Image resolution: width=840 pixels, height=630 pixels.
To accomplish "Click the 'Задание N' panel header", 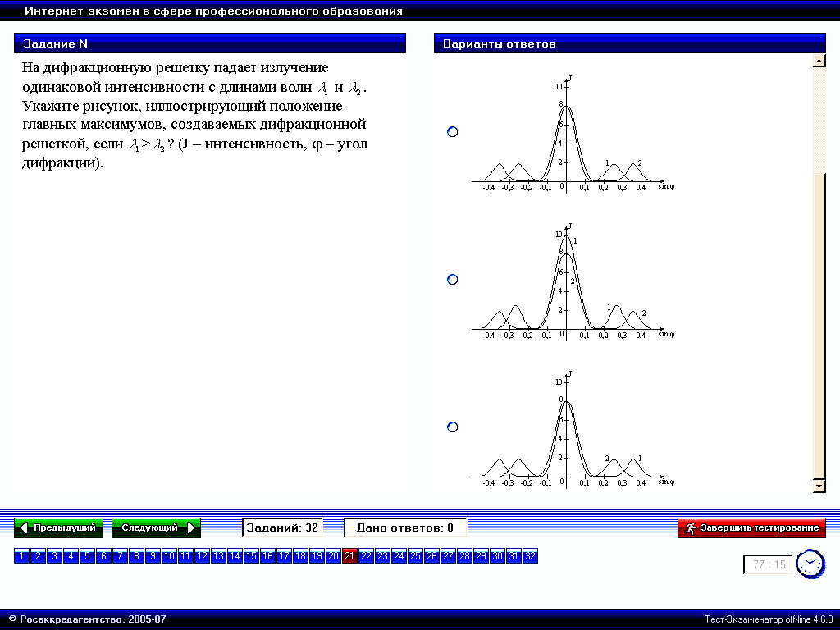I will [210, 43].
